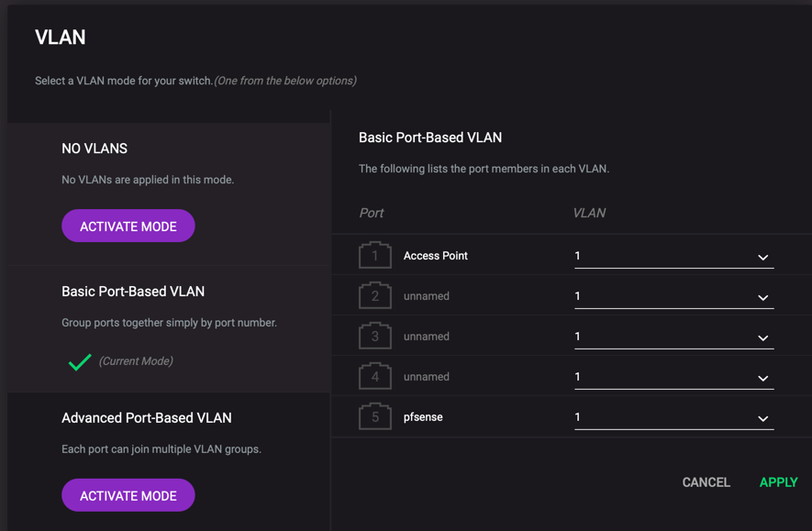Activate the NO VLANS mode
The width and height of the screenshot is (812, 531).
point(128,226)
